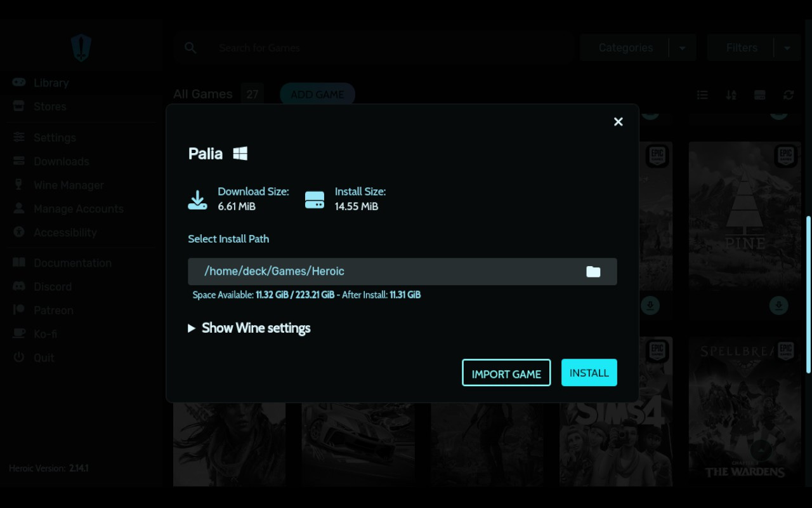
Task: Click the Ko-fi cup icon
Action: coord(19,334)
